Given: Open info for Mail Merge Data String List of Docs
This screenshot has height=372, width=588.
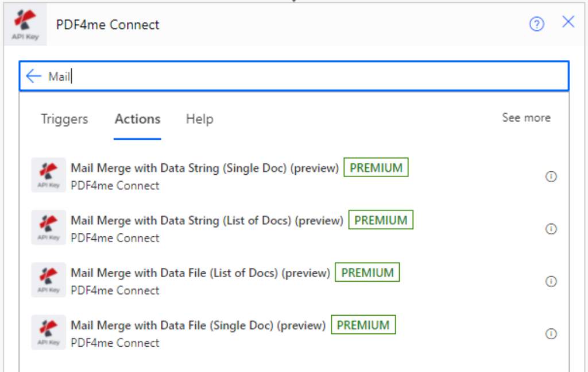Looking at the screenshot, I should point(551,229).
